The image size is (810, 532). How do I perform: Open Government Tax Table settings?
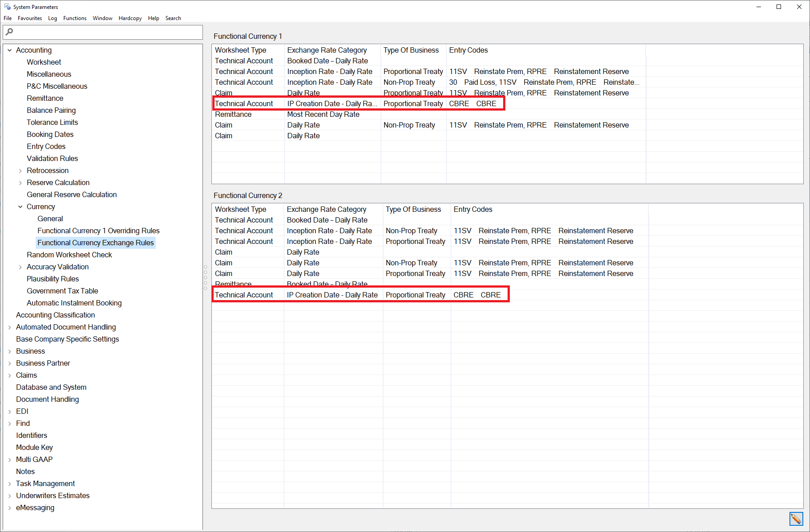tap(62, 291)
